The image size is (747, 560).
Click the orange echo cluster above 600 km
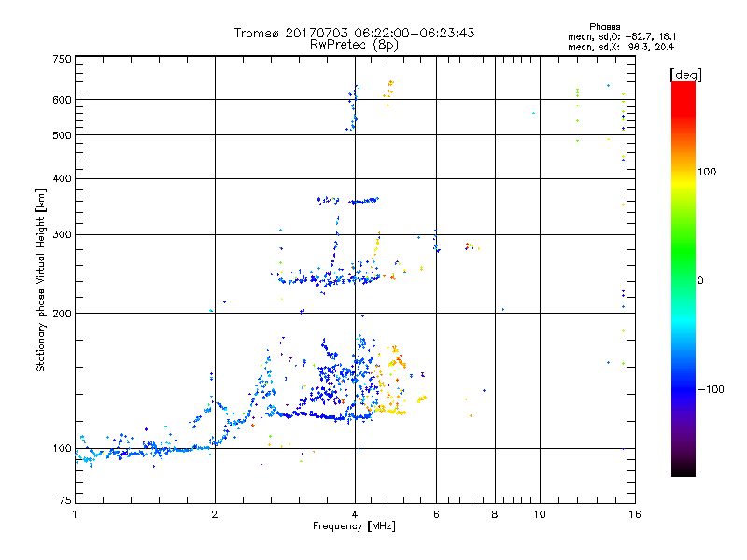(x=389, y=92)
